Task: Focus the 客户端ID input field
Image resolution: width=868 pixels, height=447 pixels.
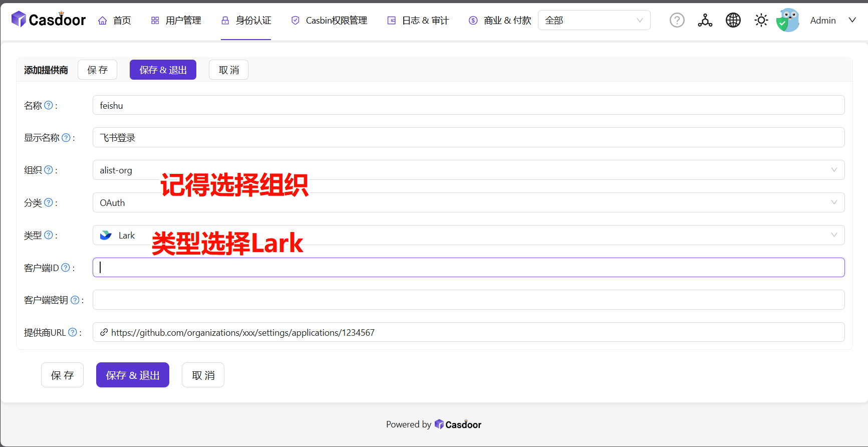Action: pos(468,267)
